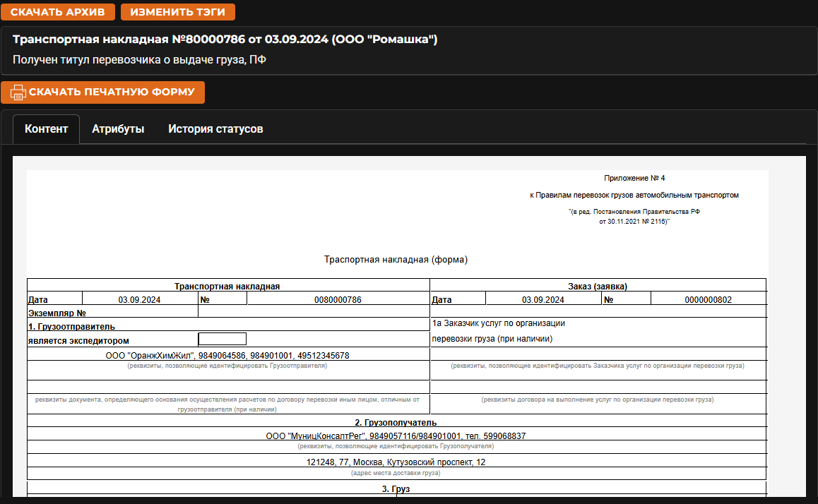Download the archive with СКАЧАТЬ АРХИВ
Image resolution: width=818 pixels, height=504 pixels.
pyautogui.click(x=58, y=12)
